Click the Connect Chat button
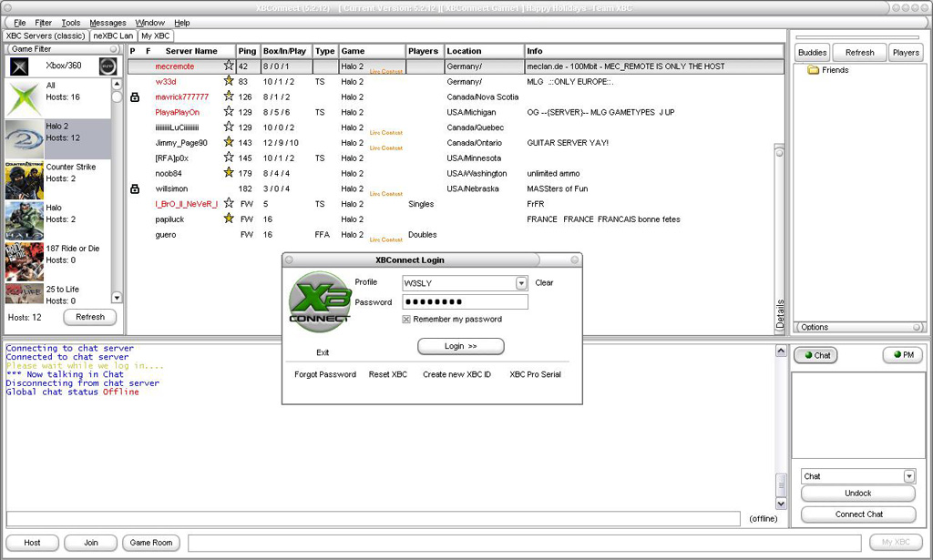The image size is (933, 560). [x=858, y=514]
